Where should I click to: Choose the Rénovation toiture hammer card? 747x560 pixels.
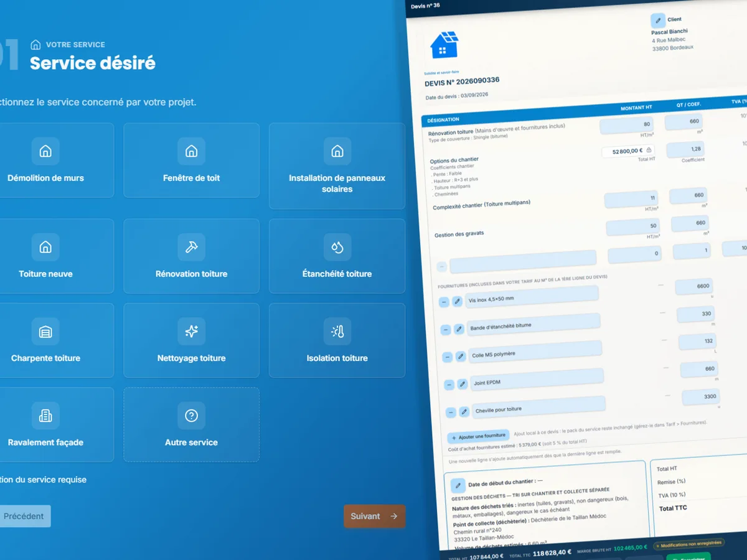(x=191, y=256)
